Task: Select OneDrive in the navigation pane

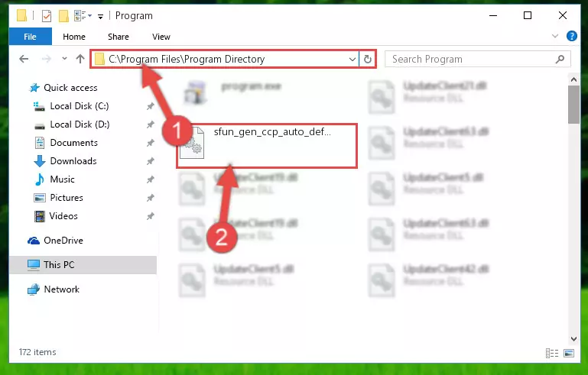Action: click(x=63, y=241)
